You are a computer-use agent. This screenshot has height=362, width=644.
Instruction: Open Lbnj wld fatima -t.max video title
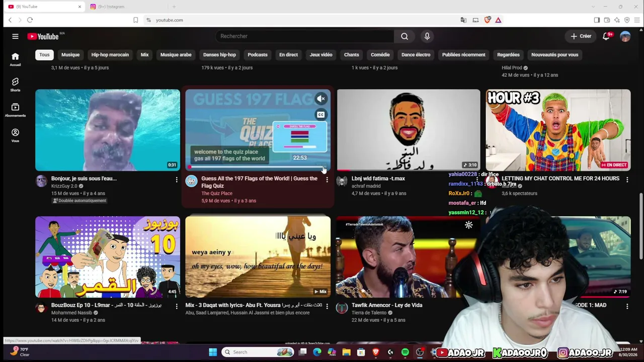pyautogui.click(x=378, y=178)
